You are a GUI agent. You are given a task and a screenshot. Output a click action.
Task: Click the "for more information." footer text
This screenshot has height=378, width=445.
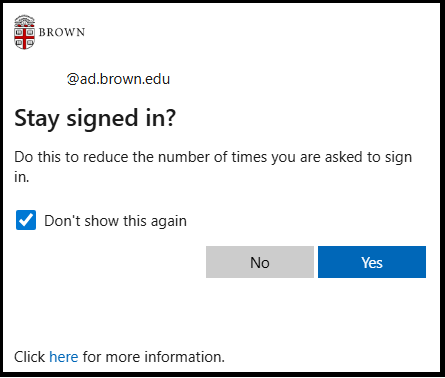pyautogui.click(x=154, y=357)
